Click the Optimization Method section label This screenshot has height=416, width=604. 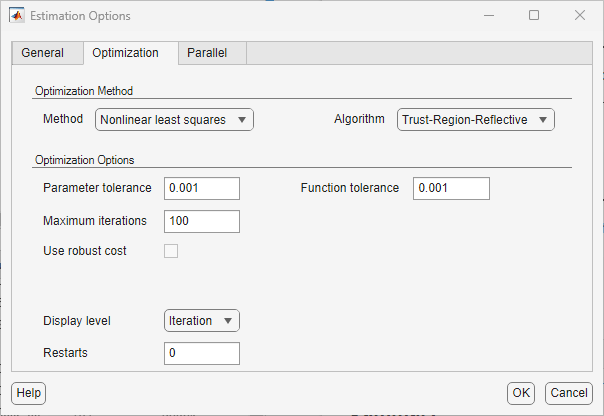(x=84, y=91)
